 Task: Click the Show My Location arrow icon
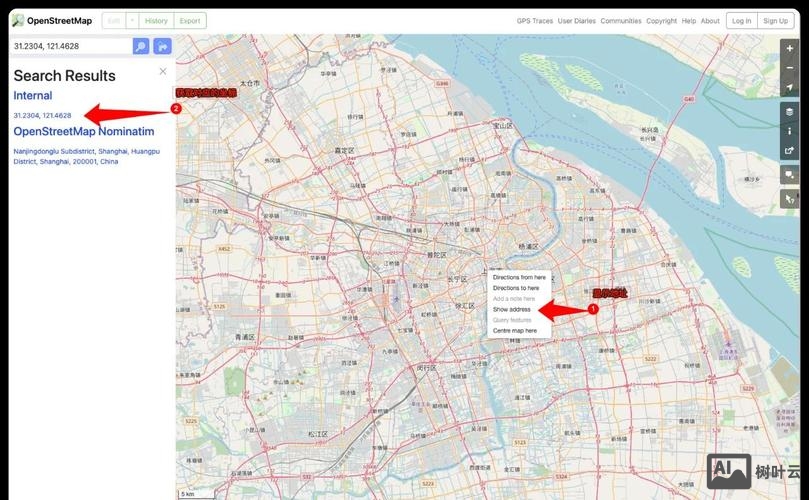pos(790,88)
